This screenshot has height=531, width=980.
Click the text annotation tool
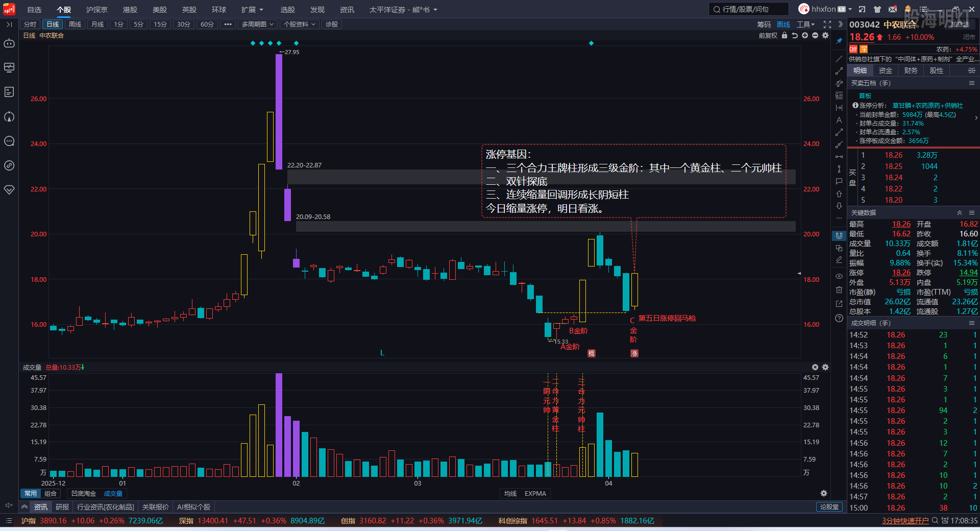(x=839, y=120)
